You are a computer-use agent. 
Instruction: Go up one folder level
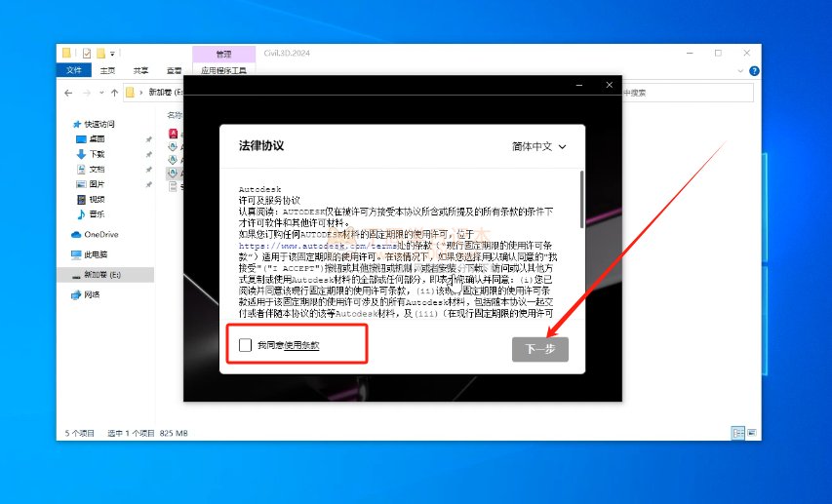click(115, 93)
